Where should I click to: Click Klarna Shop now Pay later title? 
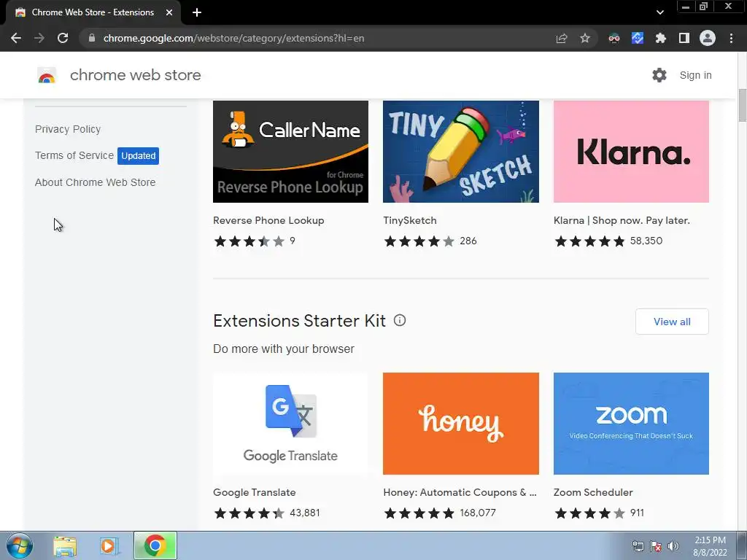tap(622, 220)
